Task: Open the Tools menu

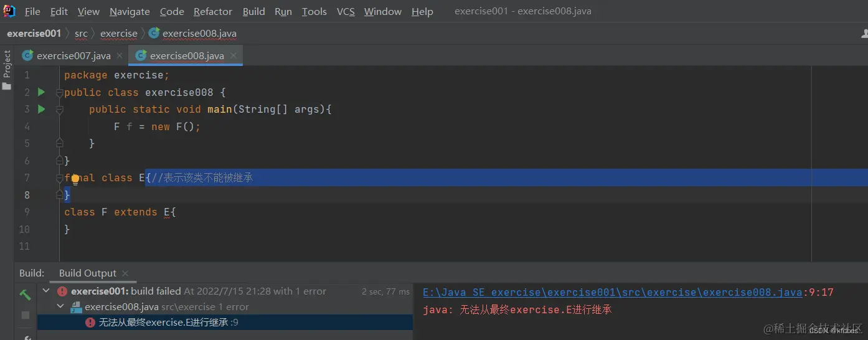Action: [x=314, y=11]
